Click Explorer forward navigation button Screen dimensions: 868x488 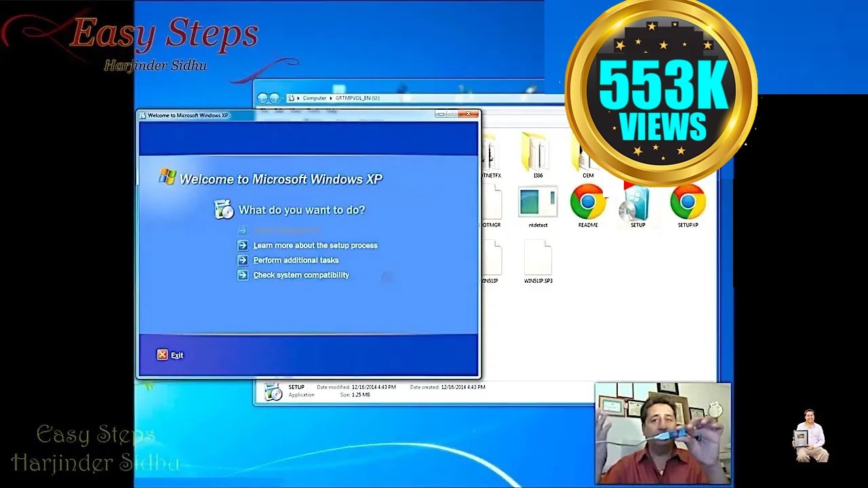pos(274,98)
